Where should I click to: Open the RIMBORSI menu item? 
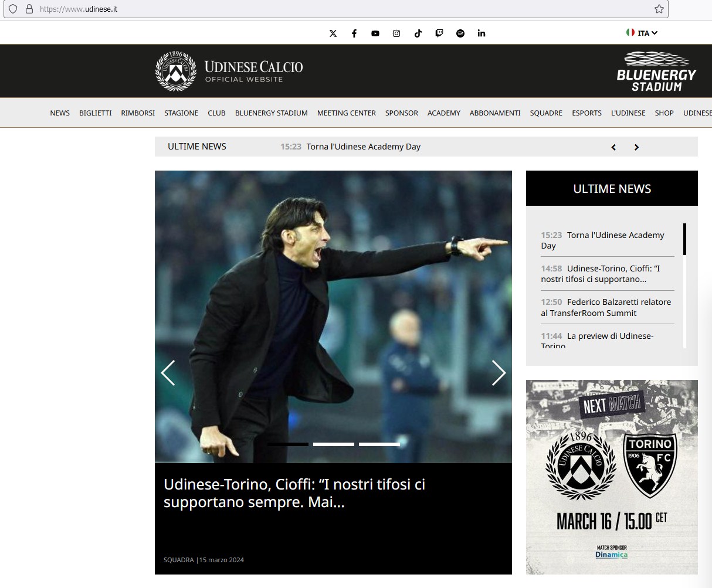click(x=138, y=113)
